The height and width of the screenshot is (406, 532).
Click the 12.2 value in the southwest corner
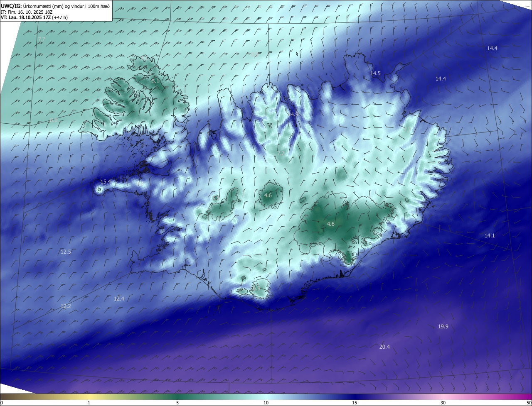pos(66,306)
